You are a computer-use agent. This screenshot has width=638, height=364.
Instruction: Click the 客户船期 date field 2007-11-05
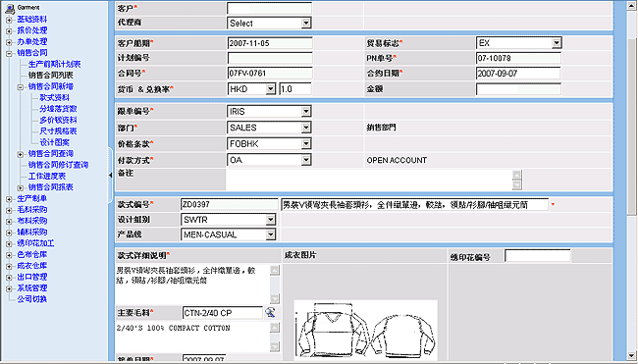[x=270, y=43]
